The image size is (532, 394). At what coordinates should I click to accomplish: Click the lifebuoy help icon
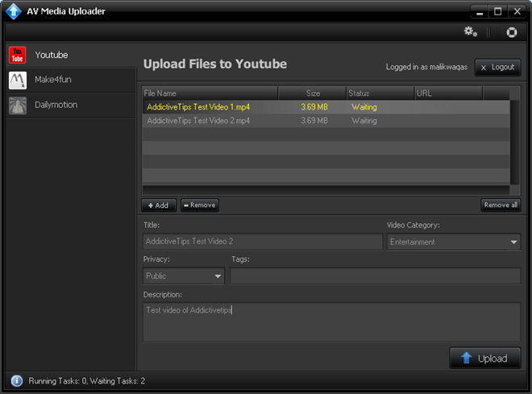point(512,32)
